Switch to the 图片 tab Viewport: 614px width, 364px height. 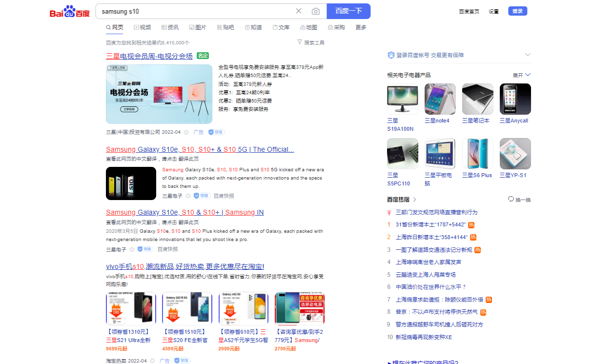point(198,27)
